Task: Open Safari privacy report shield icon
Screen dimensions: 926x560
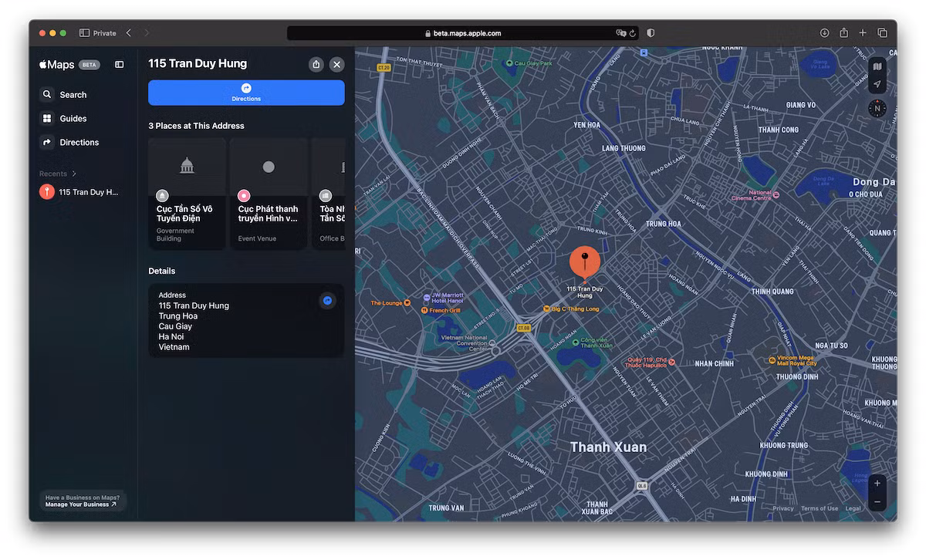Action: (651, 33)
